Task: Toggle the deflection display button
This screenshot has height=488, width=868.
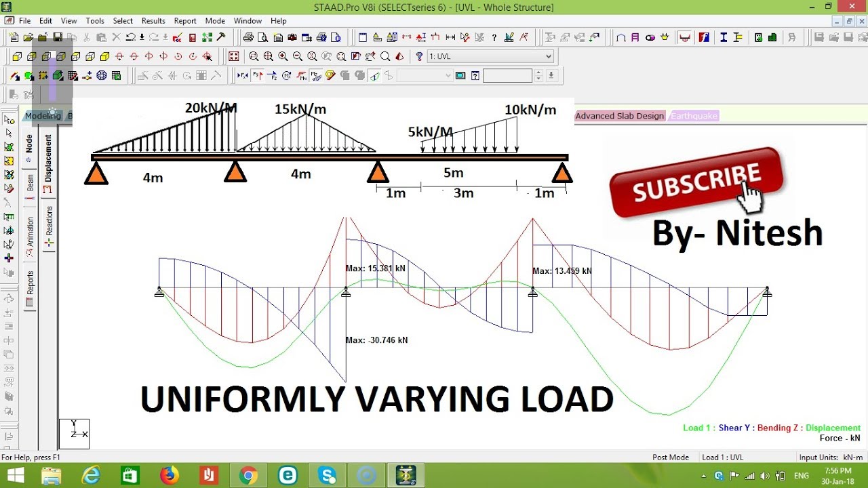Action: 374,76
